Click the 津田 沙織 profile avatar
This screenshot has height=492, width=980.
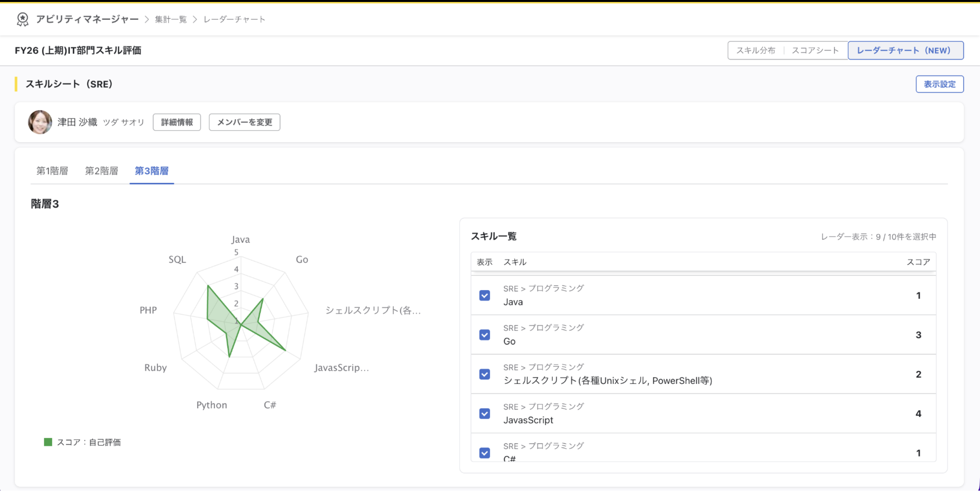(40, 122)
